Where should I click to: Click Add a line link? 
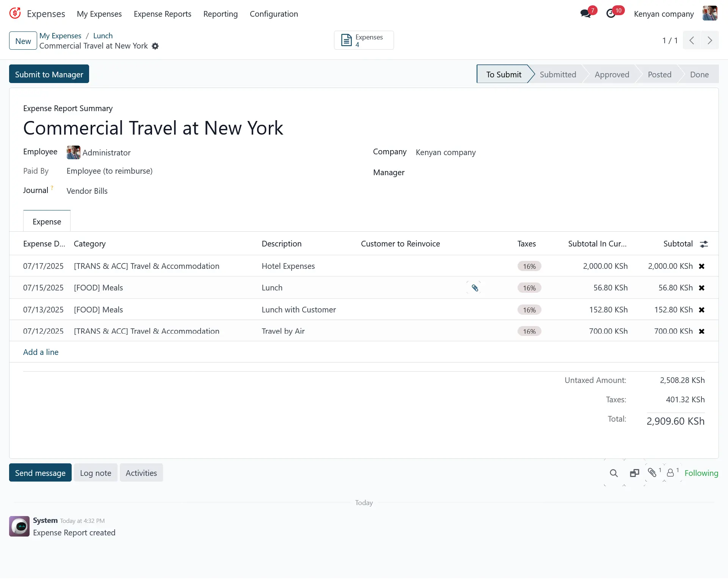pyautogui.click(x=41, y=352)
